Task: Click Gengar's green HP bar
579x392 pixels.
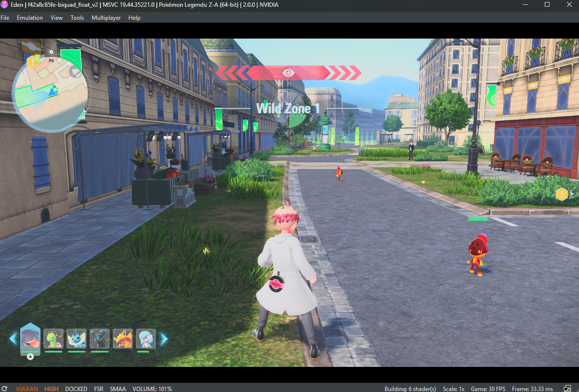Action: [x=30, y=352]
